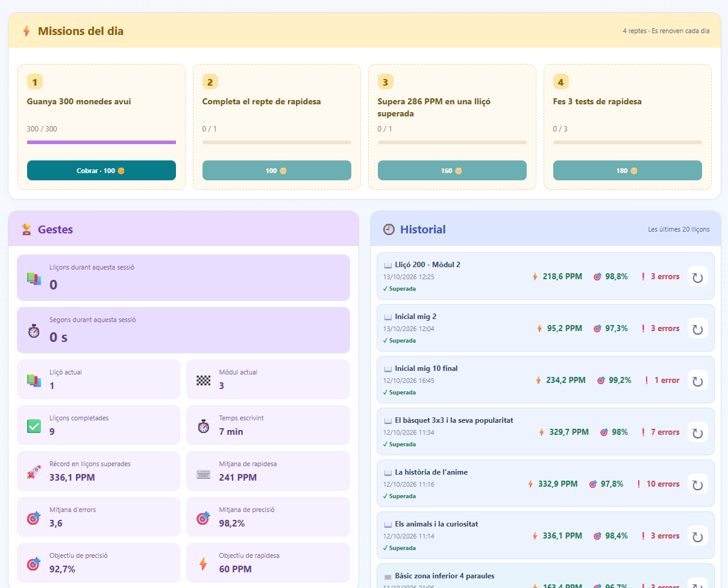Click the 10 errors count in history
This screenshot has width=728, height=588.
click(663, 484)
